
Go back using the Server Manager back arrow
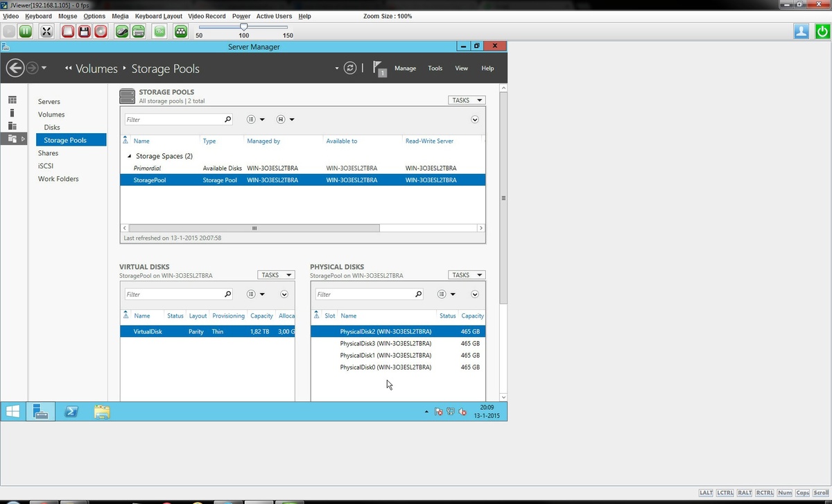click(x=15, y=68)
